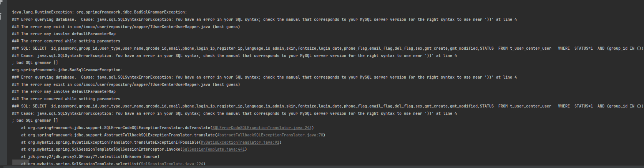Image resolution: width=644 pixels, height=168 pixels.
Task: Click the second 'error occurred while setting parameters' line
Action: coord(66,99)
